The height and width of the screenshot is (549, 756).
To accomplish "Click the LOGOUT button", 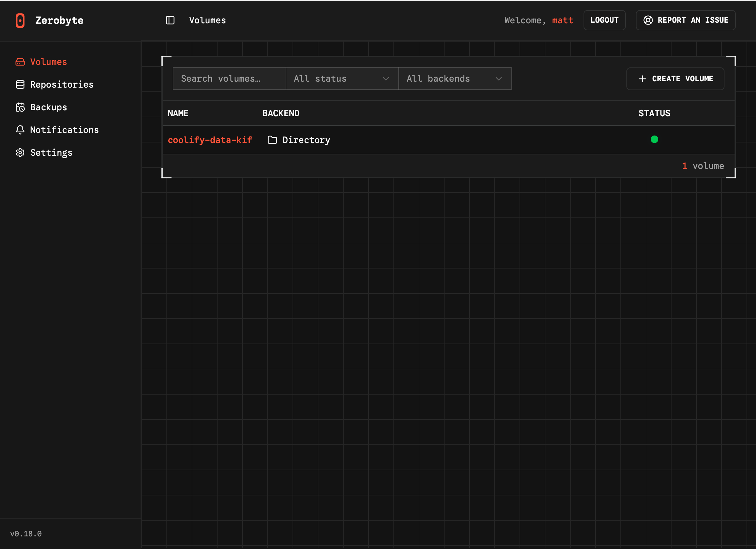I will pos(604,20).
